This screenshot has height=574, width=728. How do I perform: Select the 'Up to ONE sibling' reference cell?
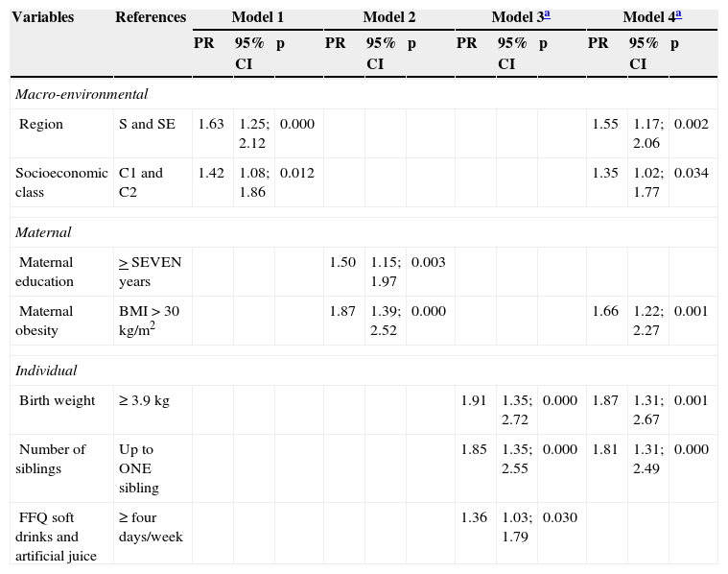pos(141,468)
